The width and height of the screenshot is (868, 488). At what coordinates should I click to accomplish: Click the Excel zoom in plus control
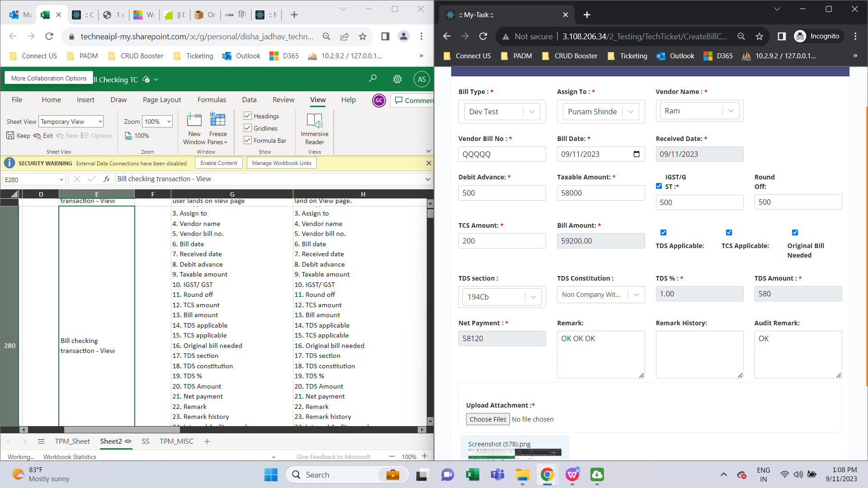pos(425,456)
